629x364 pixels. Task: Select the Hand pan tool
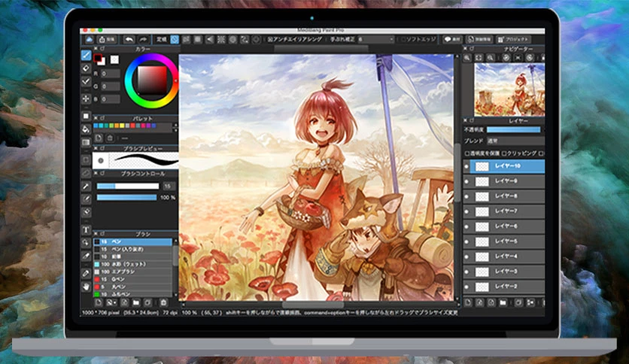[86, 287]
